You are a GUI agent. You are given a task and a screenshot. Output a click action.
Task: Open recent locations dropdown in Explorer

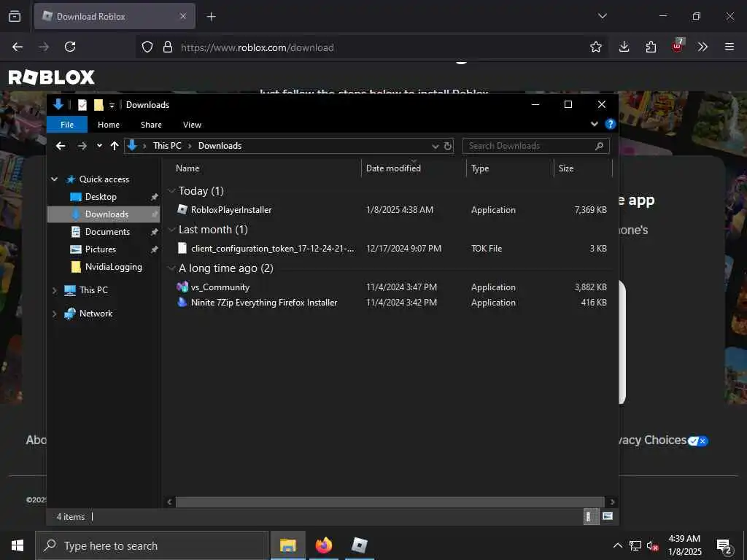99,146
